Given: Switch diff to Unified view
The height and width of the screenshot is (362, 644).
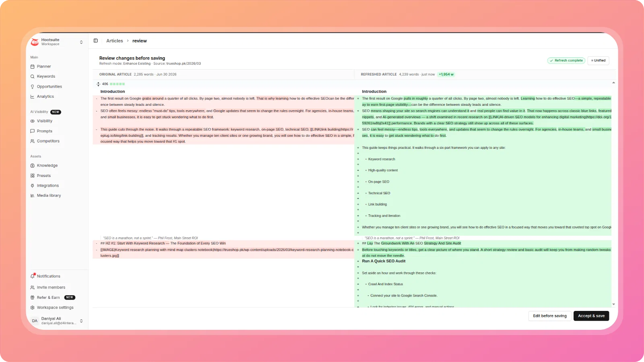Looking at the screenshot, I should (598, 61).
